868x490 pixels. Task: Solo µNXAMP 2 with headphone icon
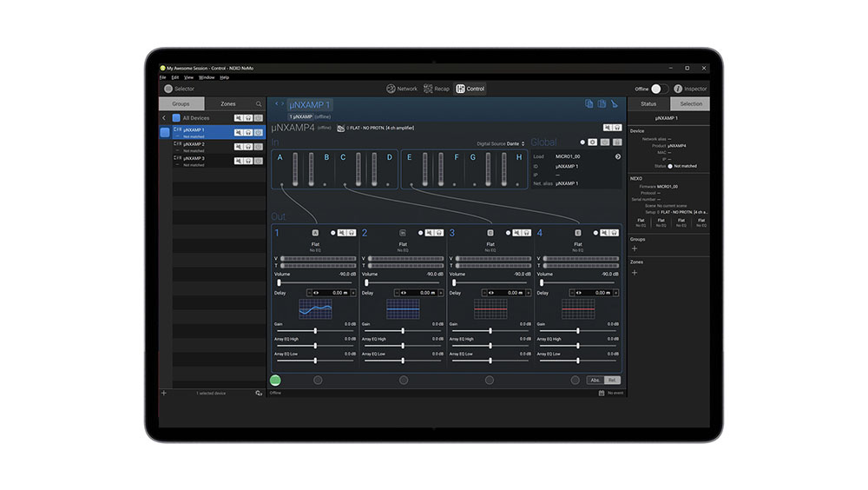point(248,147)
